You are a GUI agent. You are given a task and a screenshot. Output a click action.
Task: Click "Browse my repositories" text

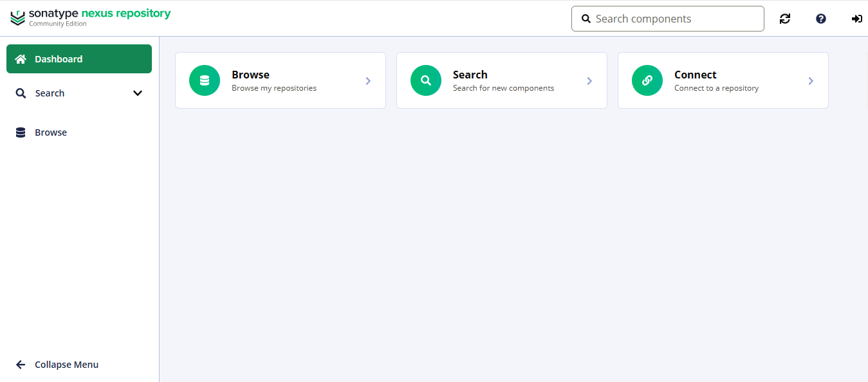(x=274, y=88)
